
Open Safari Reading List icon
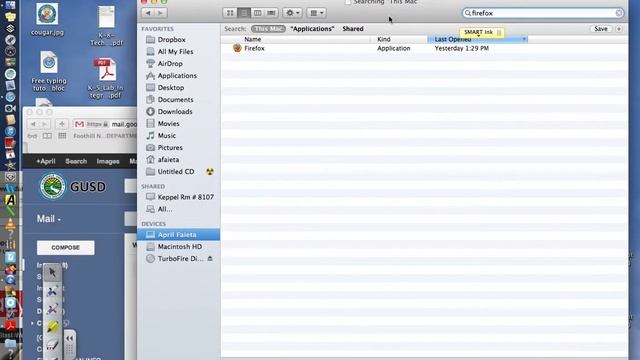[47, 136]
